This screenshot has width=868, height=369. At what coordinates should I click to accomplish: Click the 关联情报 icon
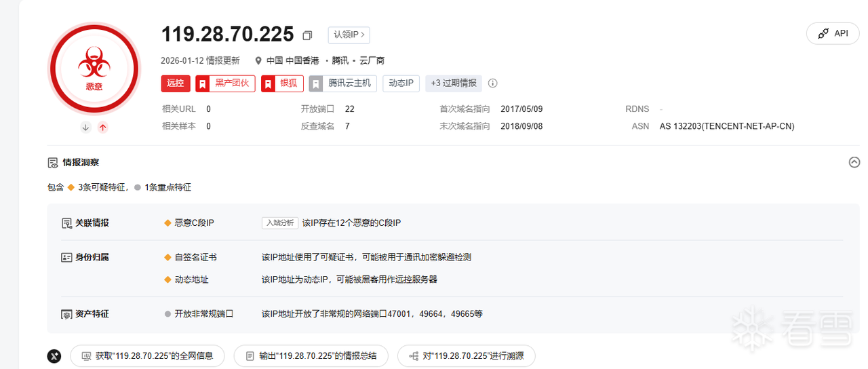pyautogui.click(x=66, y=223)
